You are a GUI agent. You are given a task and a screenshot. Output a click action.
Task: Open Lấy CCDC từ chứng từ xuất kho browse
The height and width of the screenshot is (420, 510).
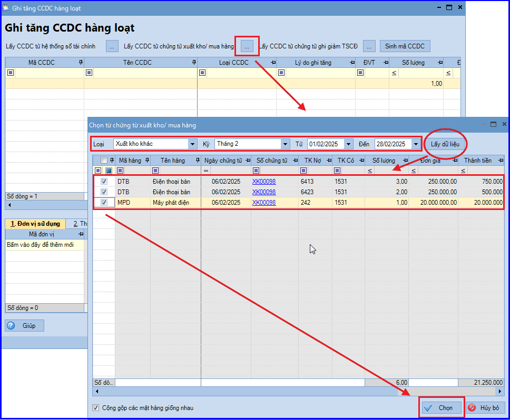tap(247, 46)
